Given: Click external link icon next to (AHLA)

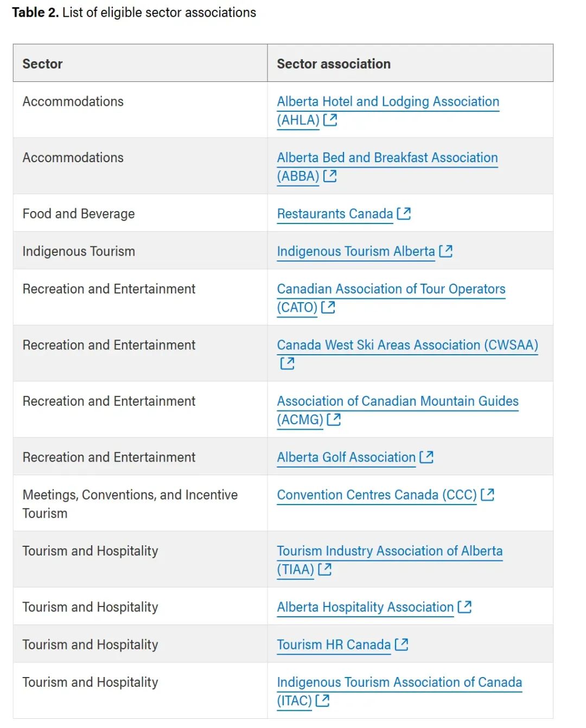Looking at the screenshot, I should click(330, 120).
